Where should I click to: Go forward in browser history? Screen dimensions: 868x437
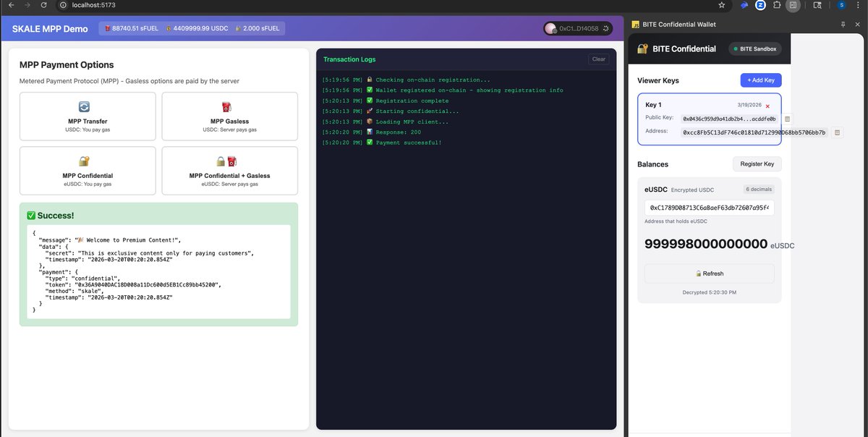(x=27, y=5)
